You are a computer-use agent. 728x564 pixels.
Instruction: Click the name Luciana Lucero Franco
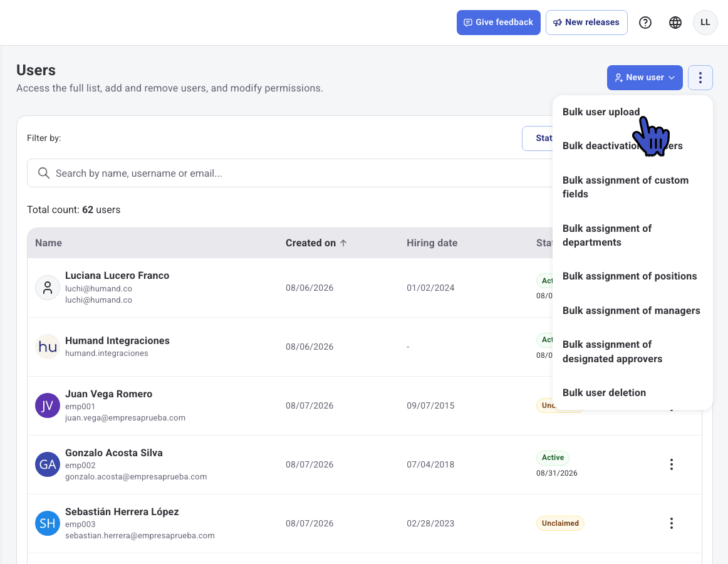point(117,276)
